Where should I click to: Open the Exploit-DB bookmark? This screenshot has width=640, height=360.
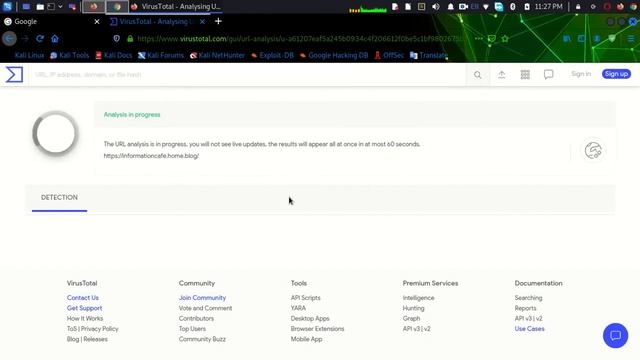(272, 56)
